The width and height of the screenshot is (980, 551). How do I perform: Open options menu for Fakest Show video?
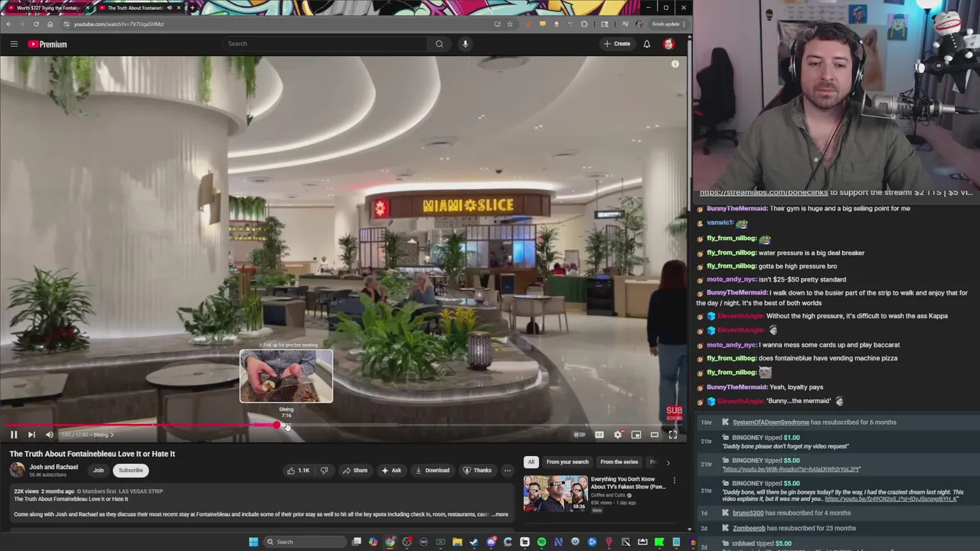click(675, 481)
